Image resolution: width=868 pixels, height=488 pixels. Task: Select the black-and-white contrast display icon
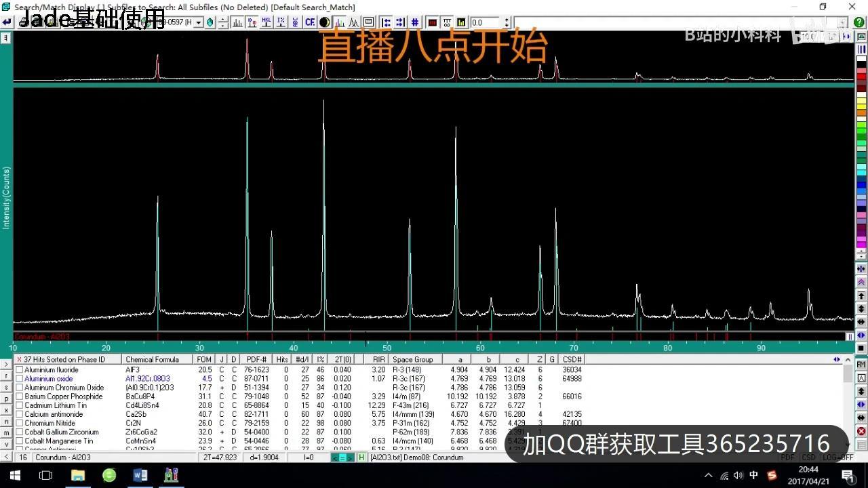point(325,22)
